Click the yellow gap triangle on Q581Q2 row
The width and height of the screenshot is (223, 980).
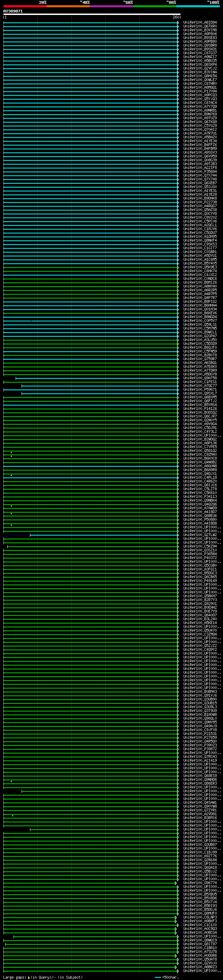pyautogui.click(x=11, y=452)
